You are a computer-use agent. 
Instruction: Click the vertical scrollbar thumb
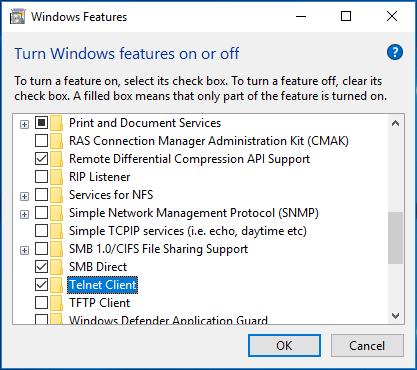coord(396,238)
